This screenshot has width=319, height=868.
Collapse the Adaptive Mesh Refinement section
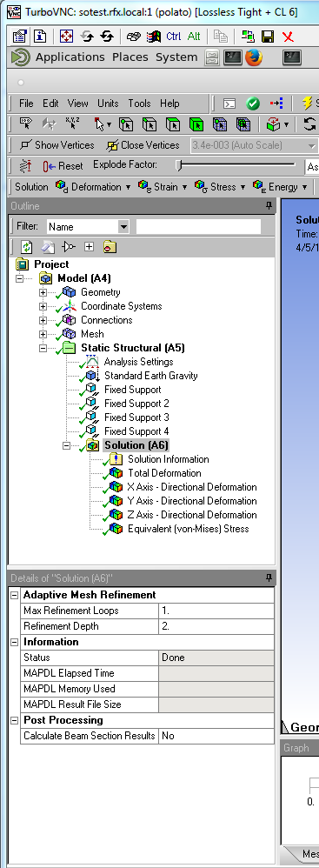point(15,595)
